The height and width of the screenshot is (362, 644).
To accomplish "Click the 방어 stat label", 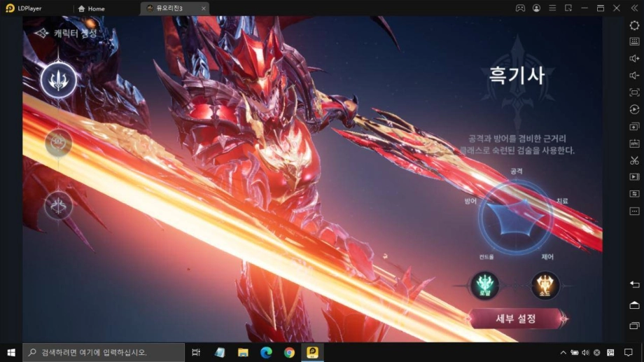I will coord(470,201).
